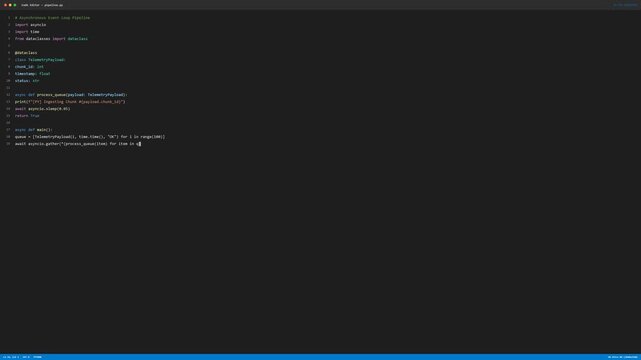Click the "@dataclass" decorator line

click(x=26, y=53)
